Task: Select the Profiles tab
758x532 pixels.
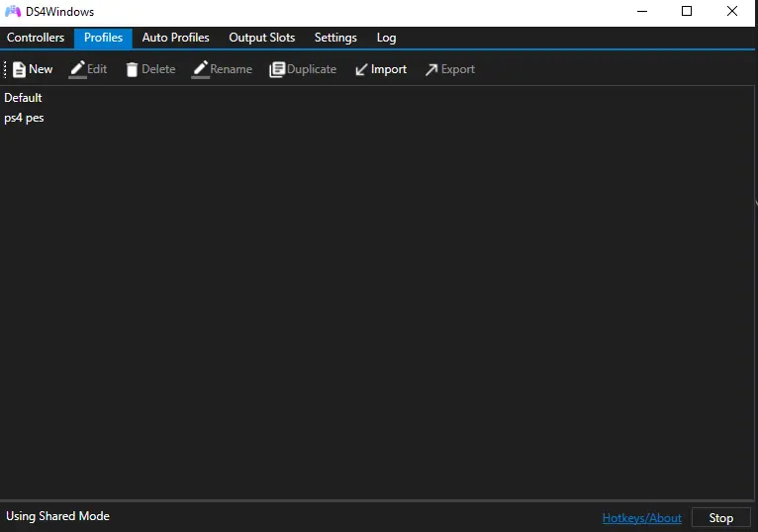Action: click(x=103, y=38)
